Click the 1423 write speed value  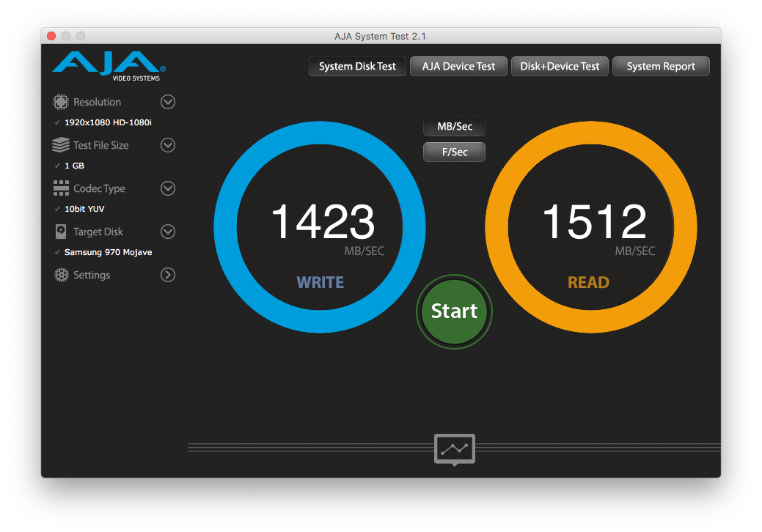tap(323, 221)
